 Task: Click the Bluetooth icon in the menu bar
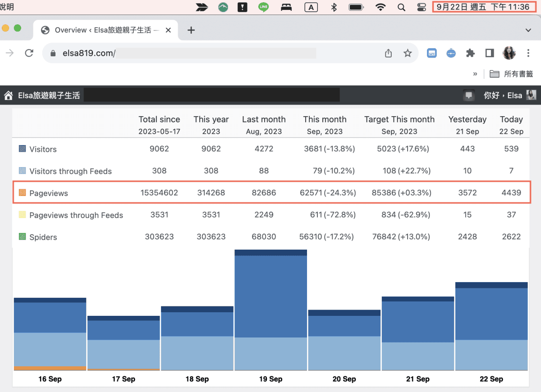334,7
